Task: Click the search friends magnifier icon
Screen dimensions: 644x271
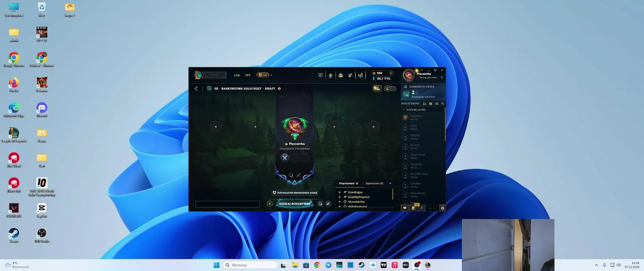Action: (x=443, y=104)
